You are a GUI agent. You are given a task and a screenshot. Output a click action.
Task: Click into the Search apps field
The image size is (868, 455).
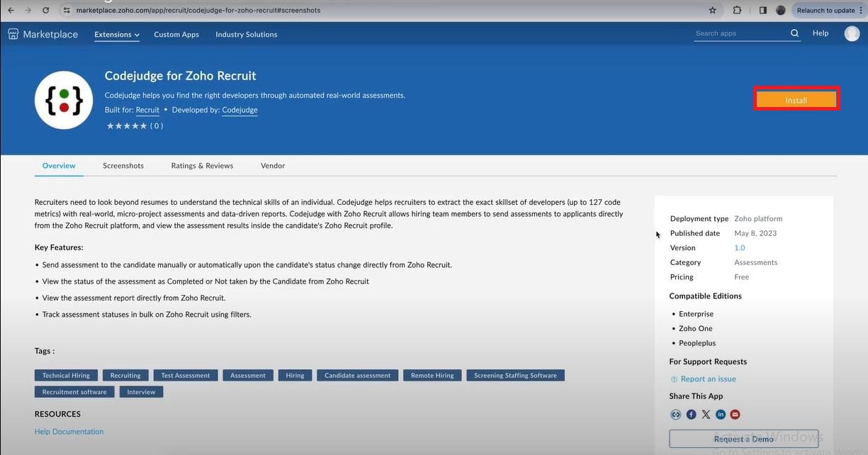740,33
